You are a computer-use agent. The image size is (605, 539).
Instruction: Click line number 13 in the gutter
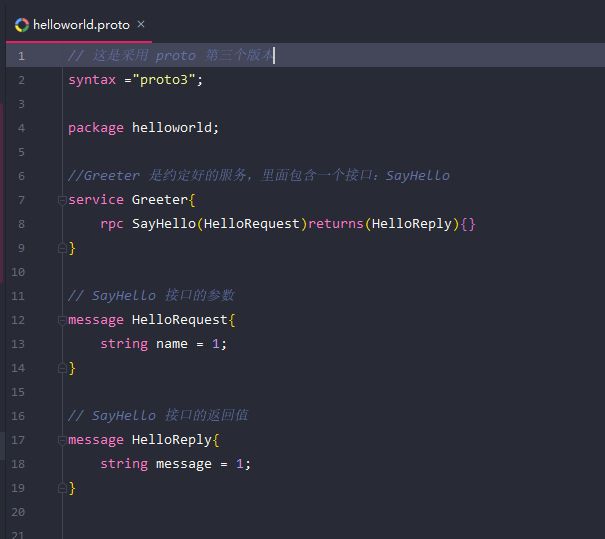click(x=18, y=344)
